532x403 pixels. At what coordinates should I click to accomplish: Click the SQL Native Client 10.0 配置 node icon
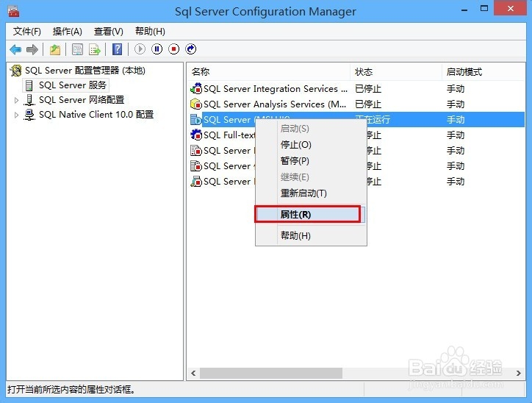point(29,115)
